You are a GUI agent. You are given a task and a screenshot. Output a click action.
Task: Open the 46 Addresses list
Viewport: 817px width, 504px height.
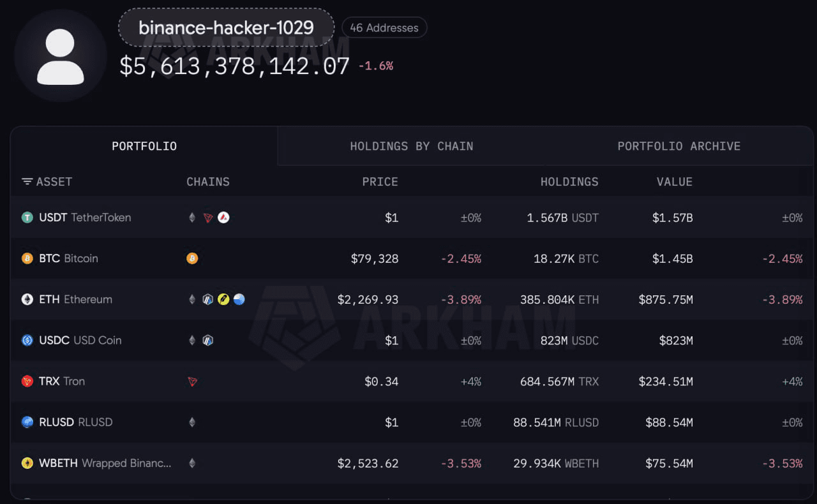384,27
